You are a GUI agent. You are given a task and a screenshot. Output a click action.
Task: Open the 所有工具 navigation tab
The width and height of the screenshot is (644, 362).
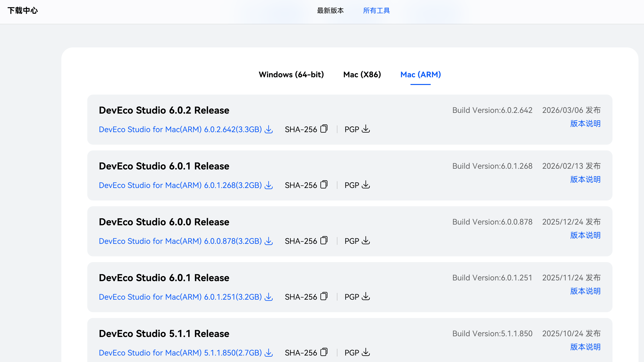click(x=376, y=11)
